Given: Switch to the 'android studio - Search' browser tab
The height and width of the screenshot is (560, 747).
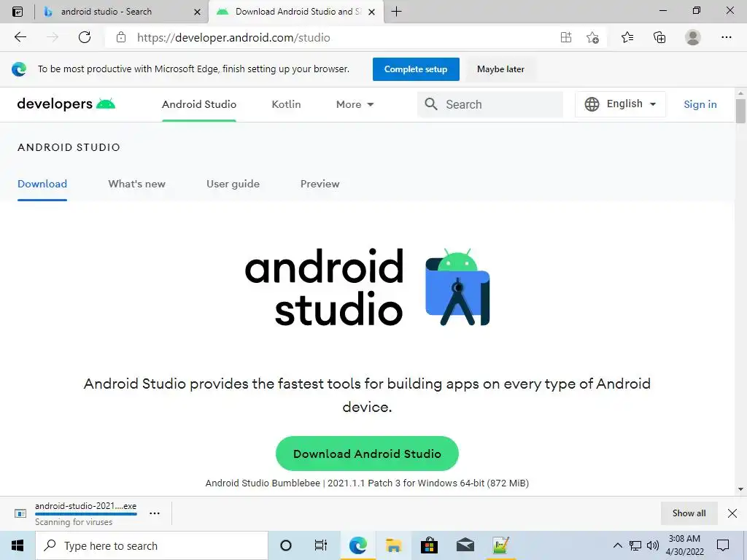Looking at the screenshot, I should [121, 12].
